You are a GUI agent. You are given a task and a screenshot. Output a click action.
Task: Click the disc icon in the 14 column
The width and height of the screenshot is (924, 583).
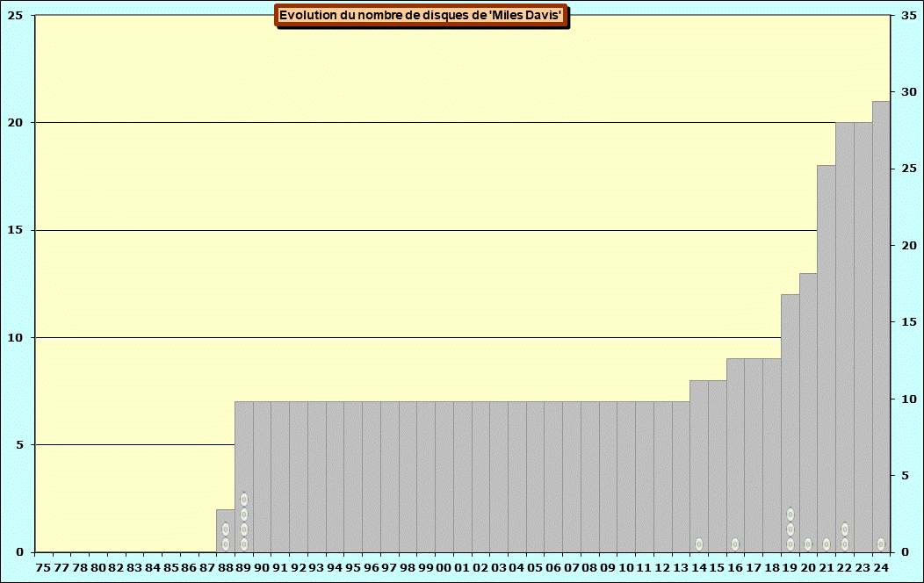point(699,544)
